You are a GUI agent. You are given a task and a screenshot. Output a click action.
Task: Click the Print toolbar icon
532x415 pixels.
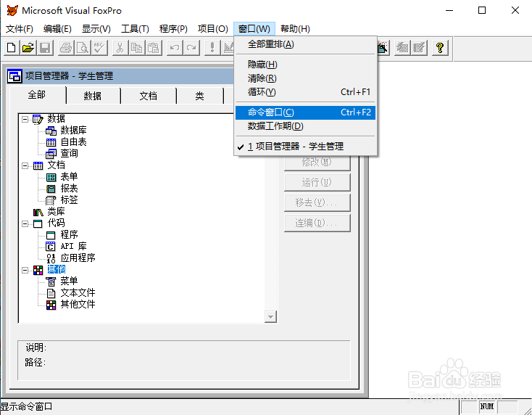tap(66, 48)
